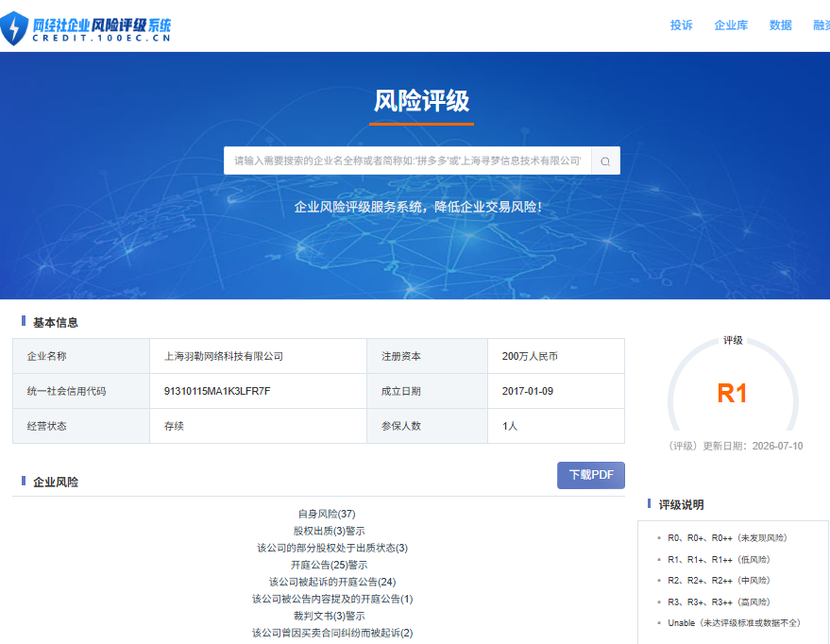
Task: Click 股权出质(3)警示 entry
Action: point(330,531)
